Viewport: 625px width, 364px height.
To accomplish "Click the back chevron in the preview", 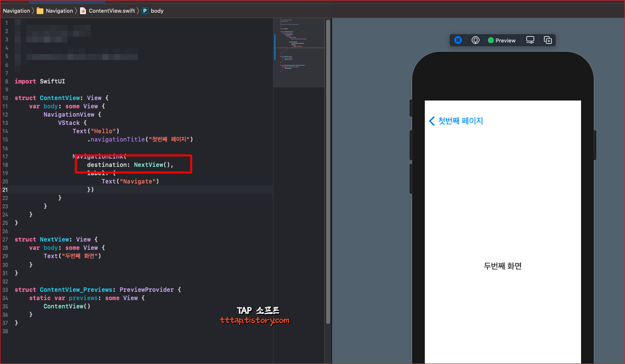I will point(432,121).
